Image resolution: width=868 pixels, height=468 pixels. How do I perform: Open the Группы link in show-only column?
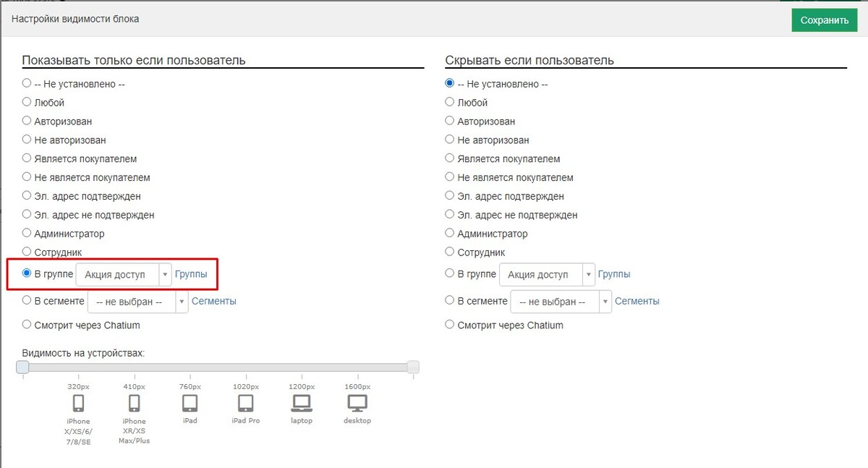191,274
